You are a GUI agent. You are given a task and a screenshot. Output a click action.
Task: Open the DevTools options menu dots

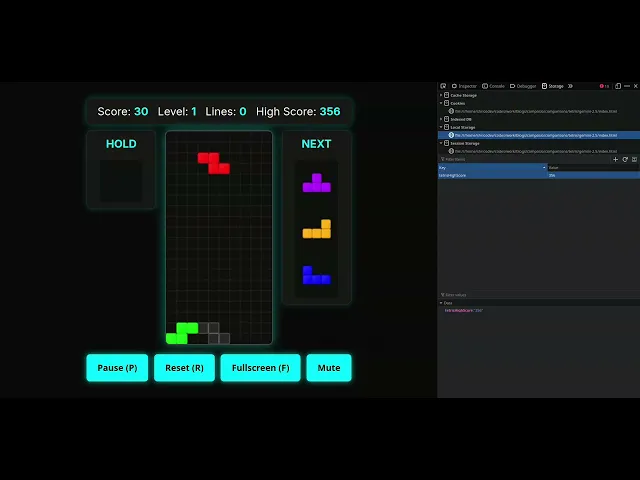click(x=627, y=86)
